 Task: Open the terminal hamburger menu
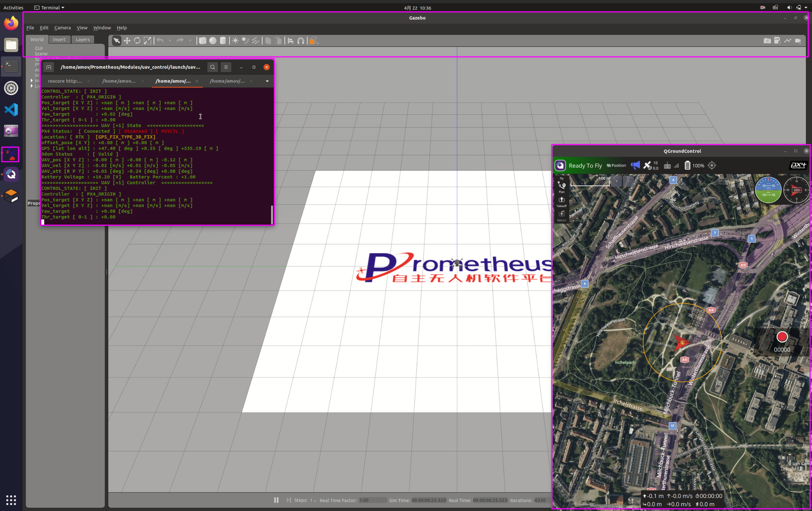(226, 67)
